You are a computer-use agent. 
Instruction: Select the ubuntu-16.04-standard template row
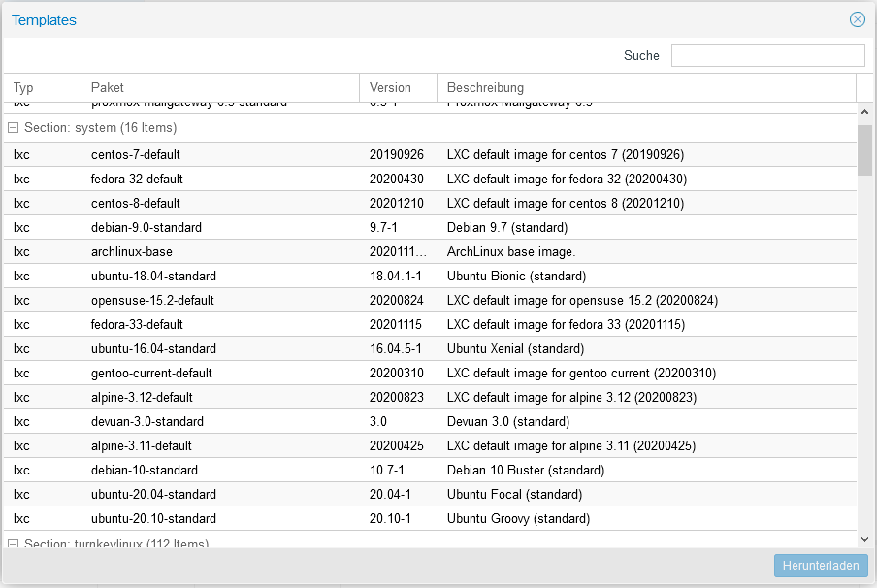[430, 348]
